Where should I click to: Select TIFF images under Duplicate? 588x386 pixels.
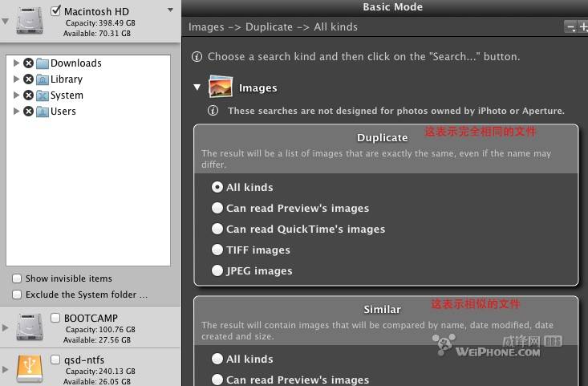pos(217,250)
